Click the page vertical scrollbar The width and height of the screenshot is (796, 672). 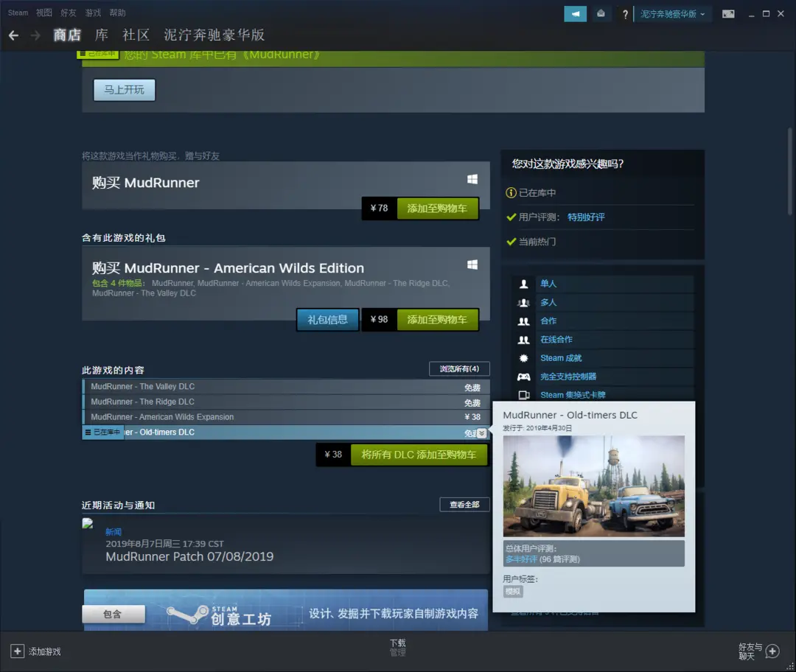pos(790,172)
